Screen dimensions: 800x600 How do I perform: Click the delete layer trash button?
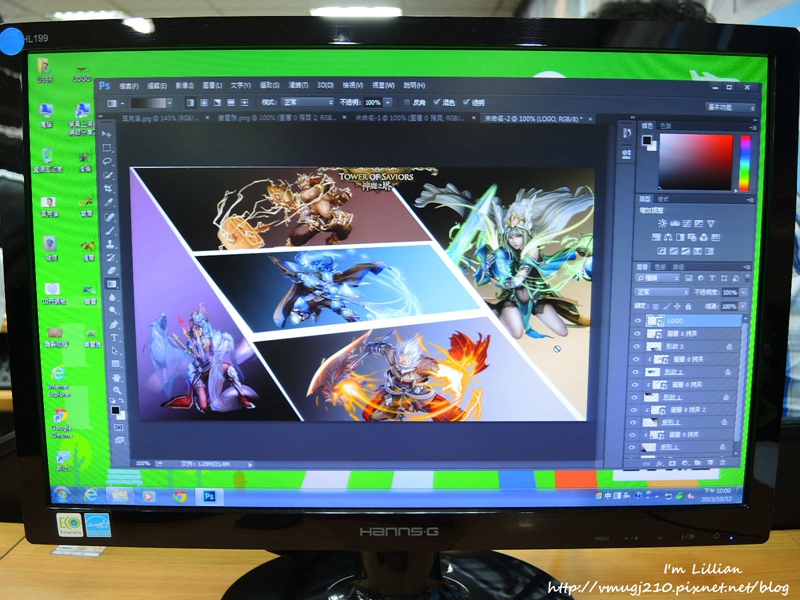point(722,462)
